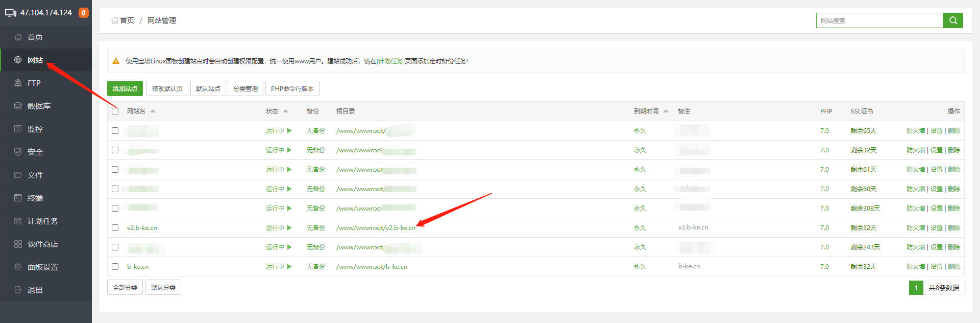The width and height of the screenshot is (980, 323).
Task: Click the green 添加站点 button
Action: coord(125,88)
